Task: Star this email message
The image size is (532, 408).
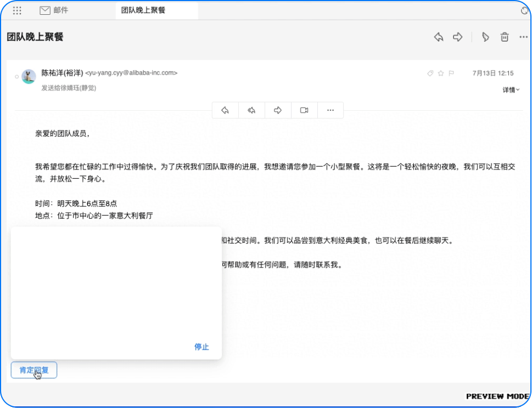Action: [441, 73]
